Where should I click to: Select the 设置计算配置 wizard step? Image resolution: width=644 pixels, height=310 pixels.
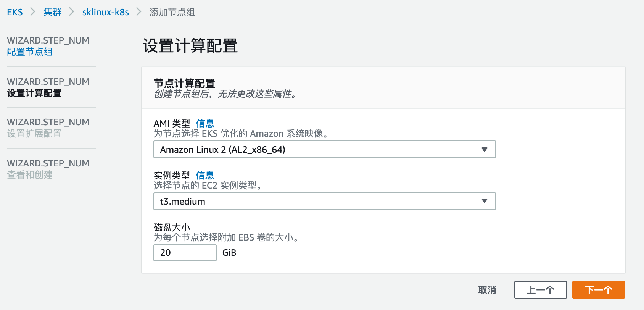click(x=34, y=93)
